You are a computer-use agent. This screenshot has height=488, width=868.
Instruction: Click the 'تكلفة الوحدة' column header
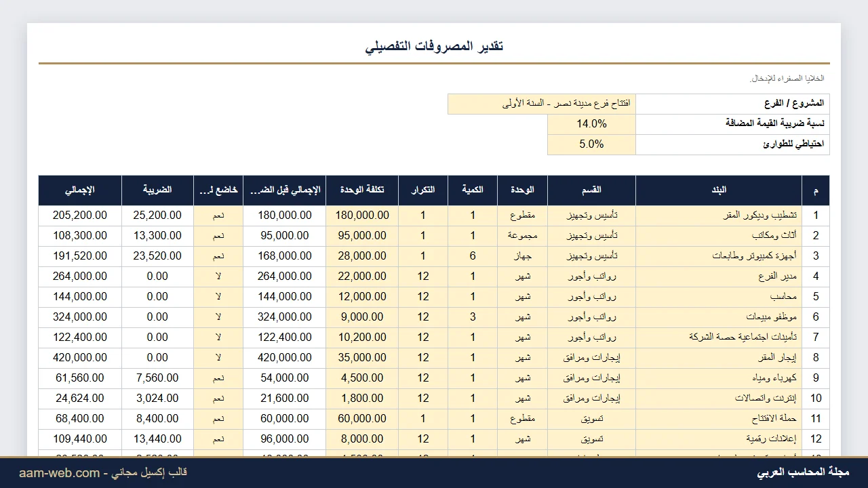[x=362, y=190]
